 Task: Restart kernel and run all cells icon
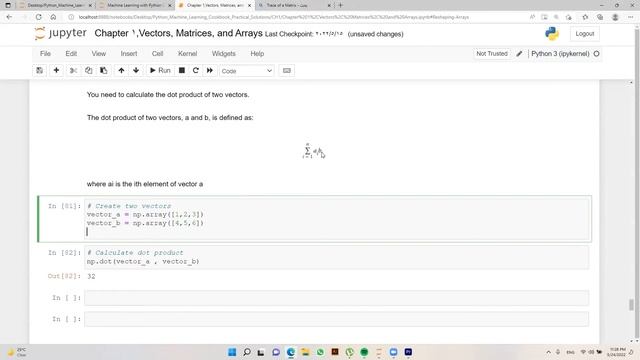pyautogui.click(x=210, y=71)
